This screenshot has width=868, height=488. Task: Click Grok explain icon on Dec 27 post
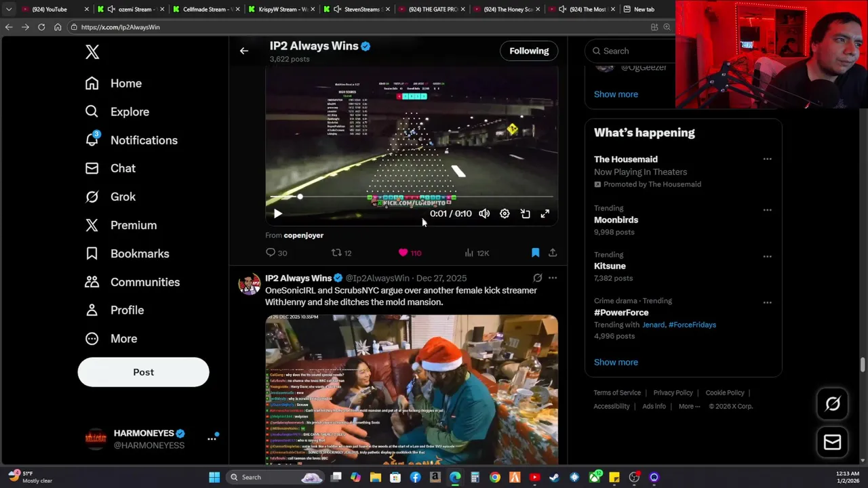tap(537, 278)
